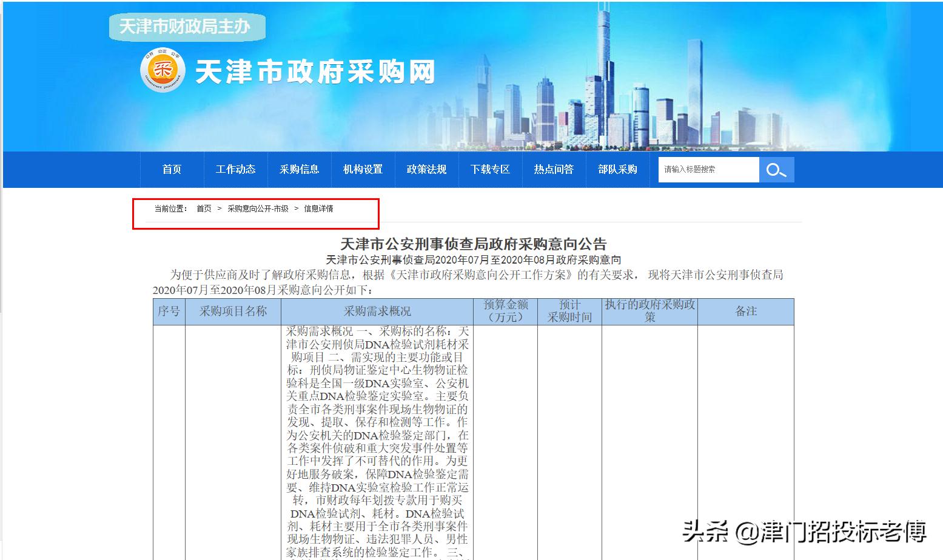Select 采购信息 from the navigation bar
The height and width of the screenshot is (560, 943).
299,170
